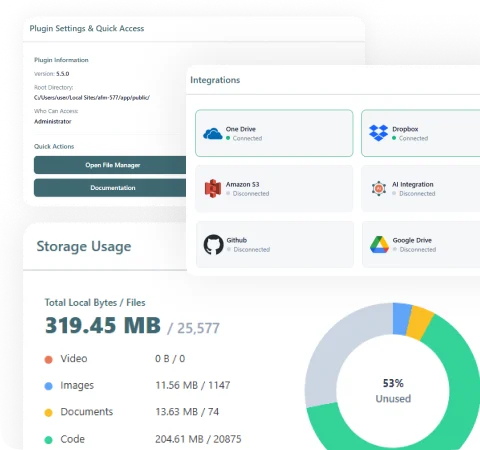Click the One Drive 'Connected' status text
This screenshot has height=450, width=480.
247,138
